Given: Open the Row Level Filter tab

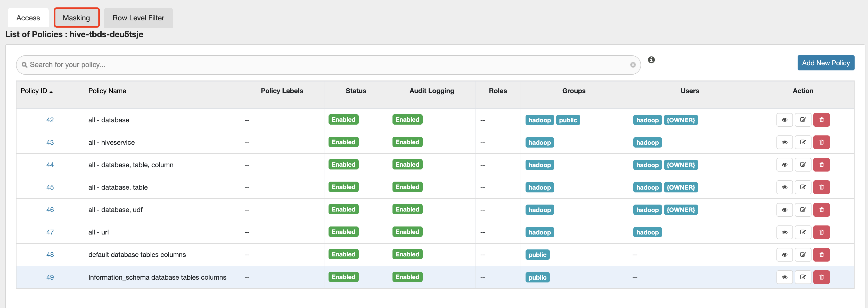Looking at the screenshot, I should tap(138, 18).
